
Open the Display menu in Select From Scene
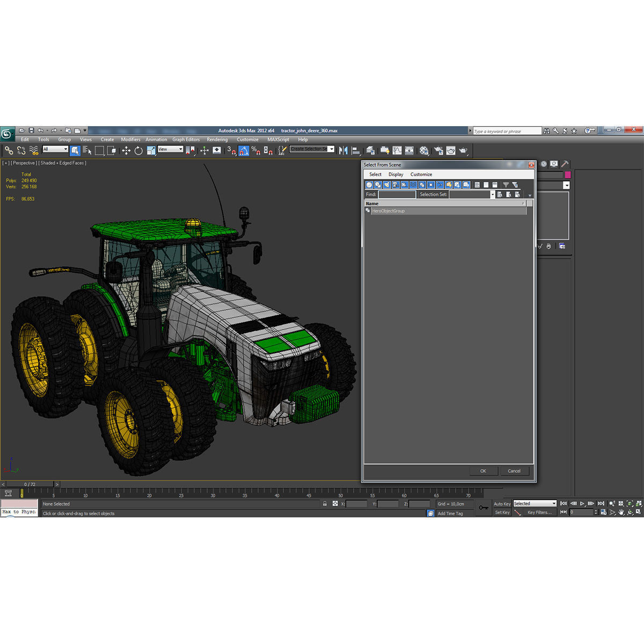coord(396,174)
